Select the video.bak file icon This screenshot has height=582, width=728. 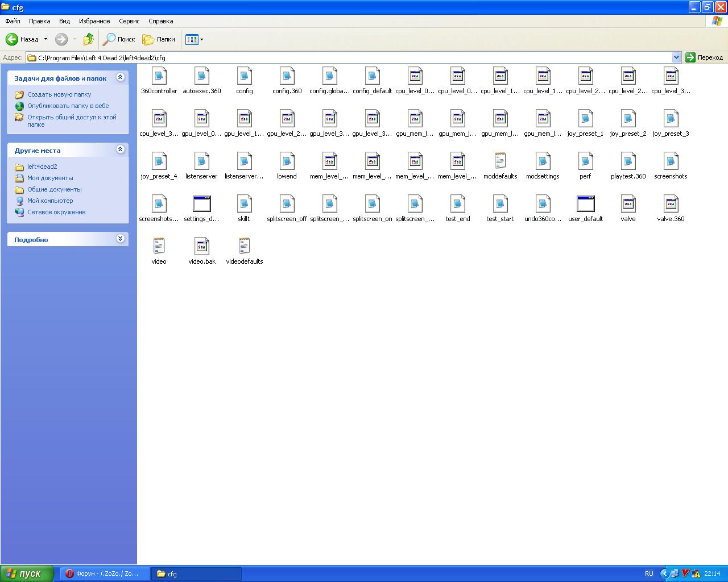click(202, 247)
